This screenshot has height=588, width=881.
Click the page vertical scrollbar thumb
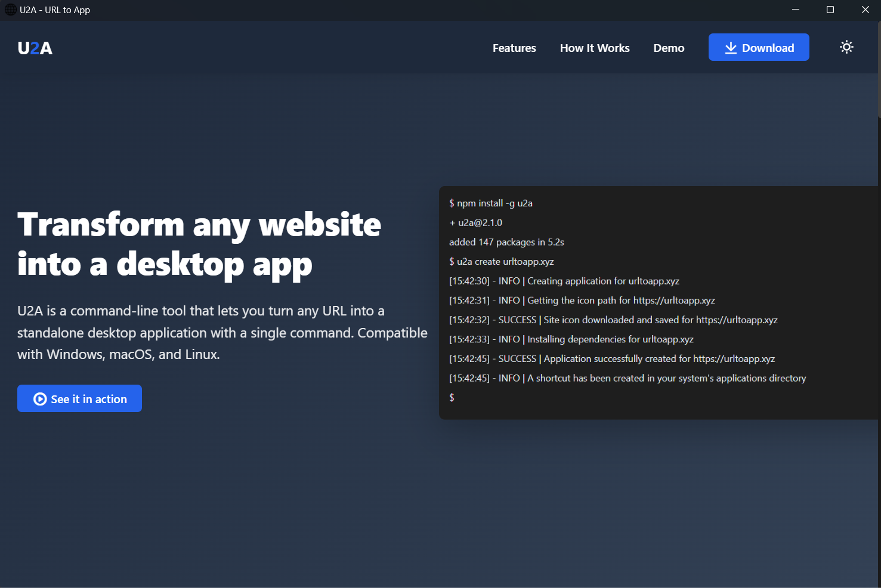point(879,69)
